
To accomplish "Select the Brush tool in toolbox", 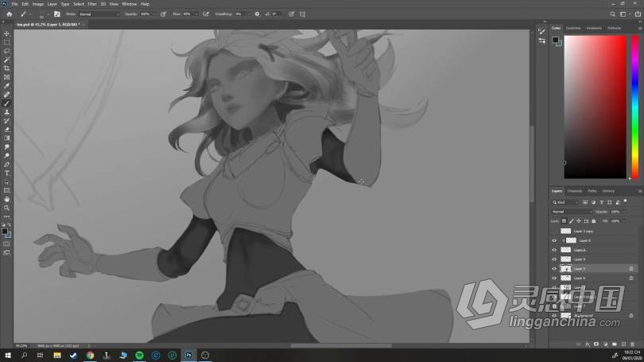I will pos(6,103).
